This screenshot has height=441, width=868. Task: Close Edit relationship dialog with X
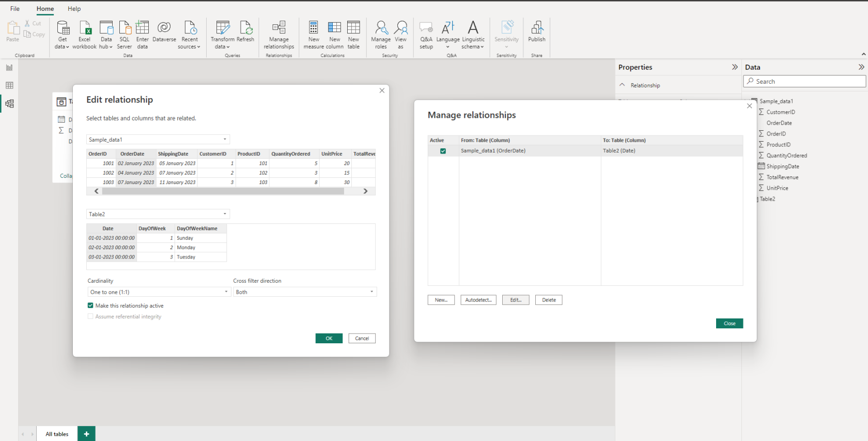coord(382,90)
